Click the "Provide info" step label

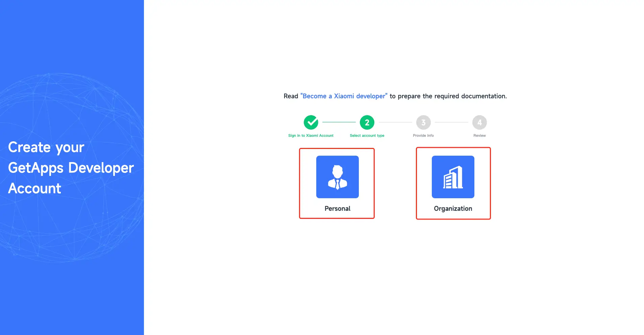423,135
